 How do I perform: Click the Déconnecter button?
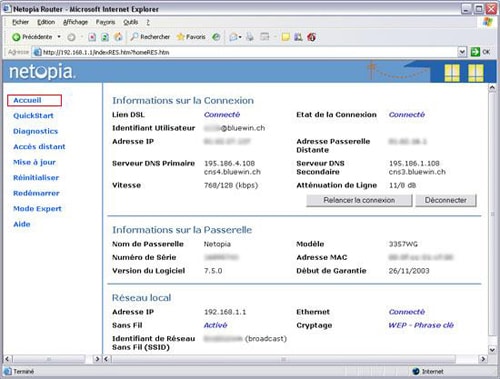pos(446,200)
